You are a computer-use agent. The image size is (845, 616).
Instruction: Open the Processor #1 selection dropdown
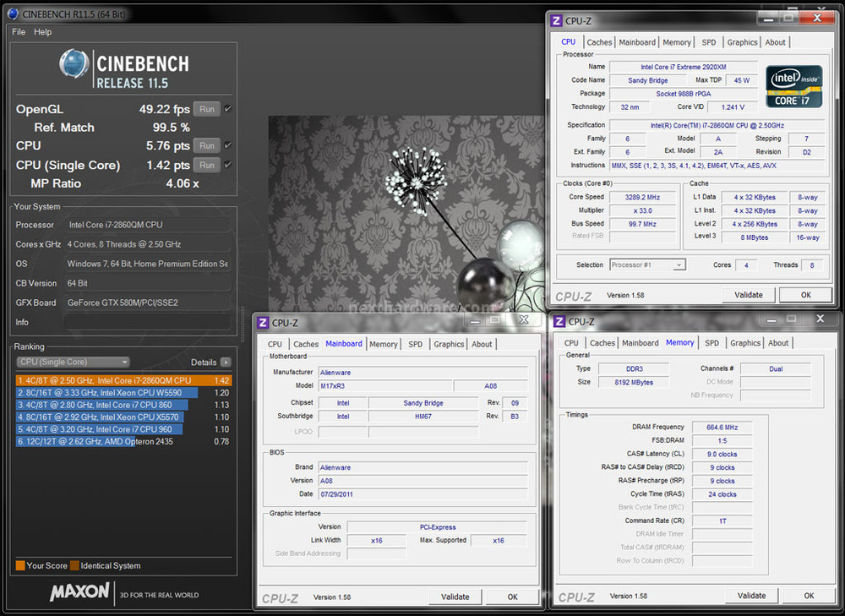coord(647,264)
